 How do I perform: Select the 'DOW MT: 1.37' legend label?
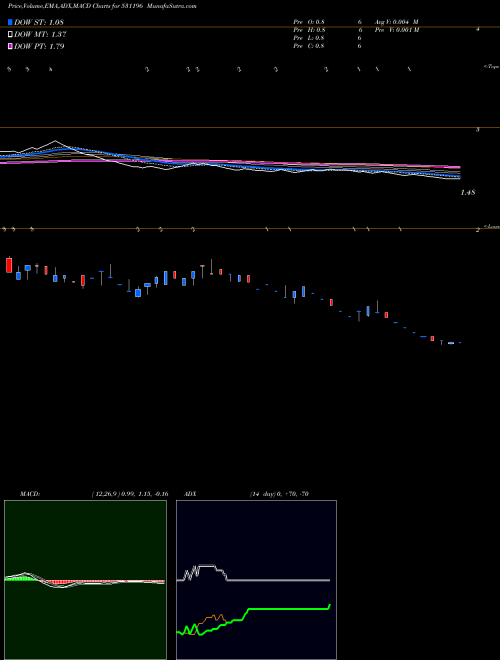pyautogui.click(x=40, y=35)
